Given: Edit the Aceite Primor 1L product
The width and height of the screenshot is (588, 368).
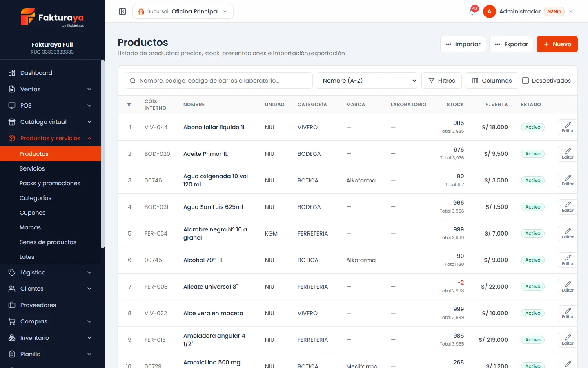Looking at the screenshot, I should (x=568, y=154).
